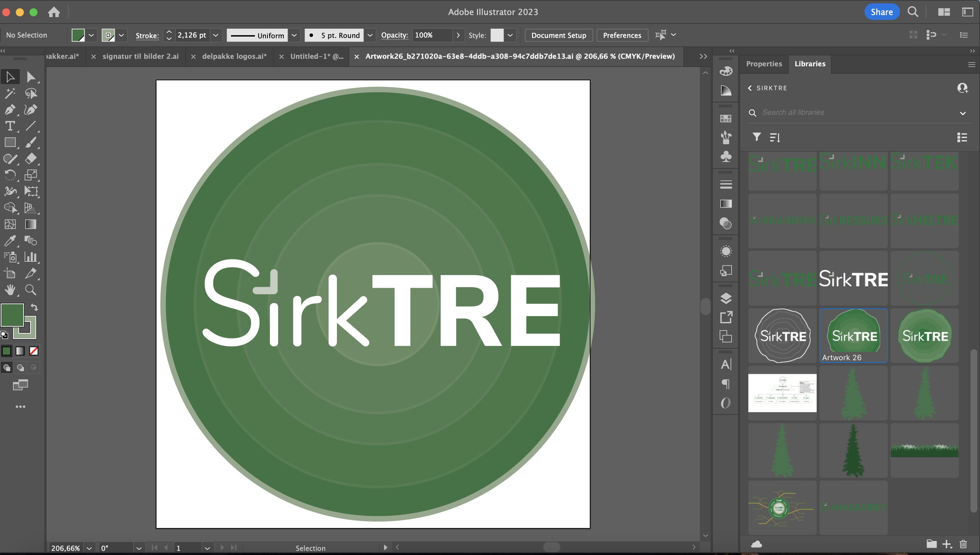Open the Layers panel icon
The image size is (980, 555).
pyautogui.click(x=726, y=298)
